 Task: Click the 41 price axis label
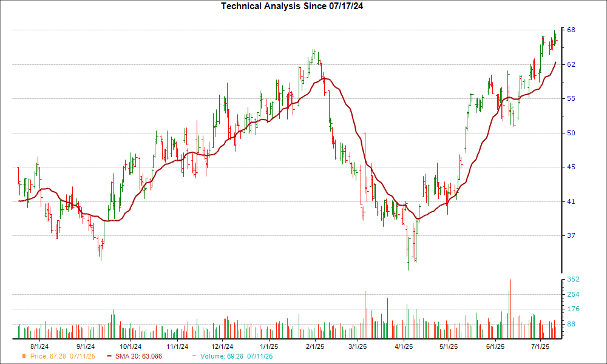pos(571,201)
